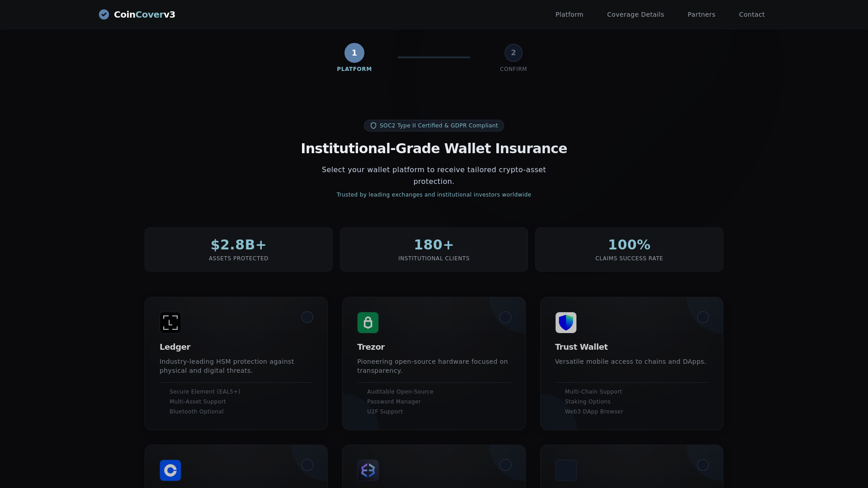Open the Platform nav item

coord(569,14)
